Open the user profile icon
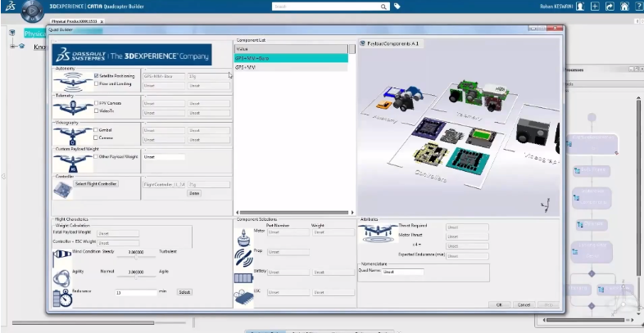Screen dimensions: 644x333 [x=579, y=7]
